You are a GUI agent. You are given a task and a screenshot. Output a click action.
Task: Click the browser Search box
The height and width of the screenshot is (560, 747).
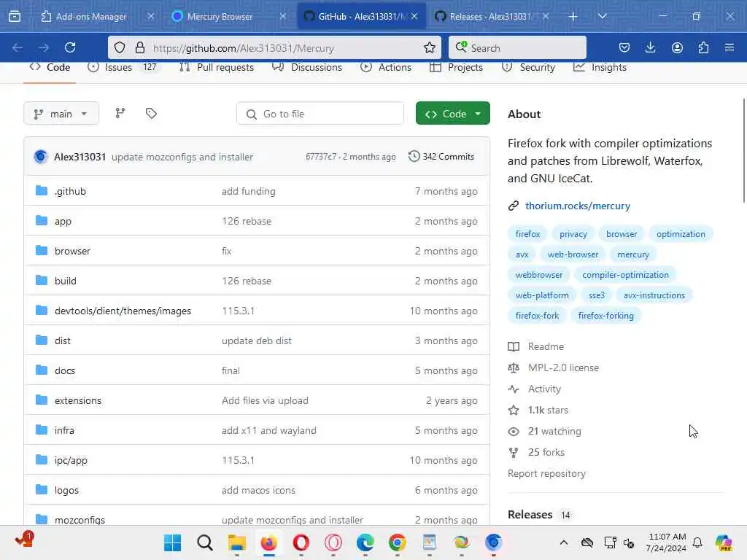tap(517, 47)
